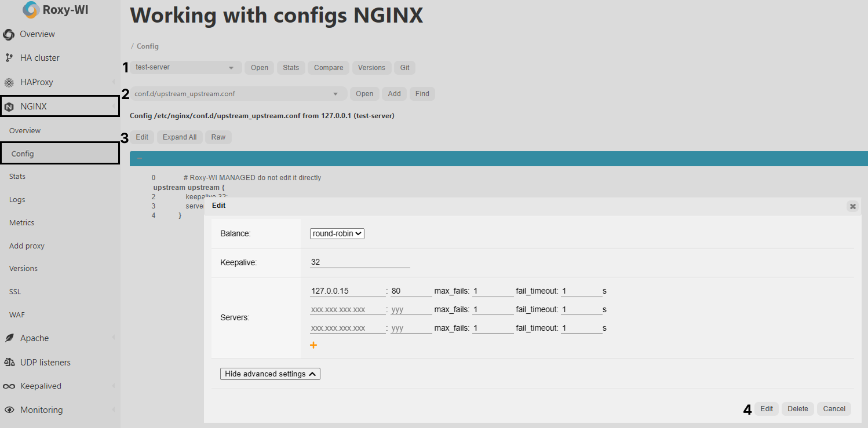Go to NGINX Stats submenu item

(x=17, y=177)
